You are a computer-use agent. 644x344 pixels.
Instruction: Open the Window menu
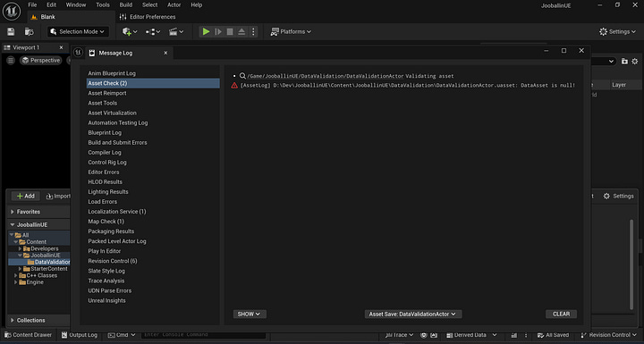76,5
